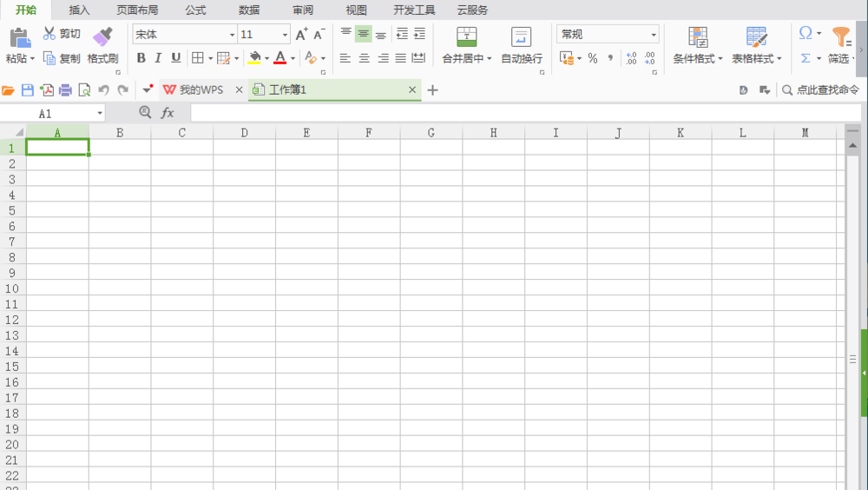The image size is (868, 490).
Task: Open Table Style (表格样式) menu
Action: (x=756, y=45)
